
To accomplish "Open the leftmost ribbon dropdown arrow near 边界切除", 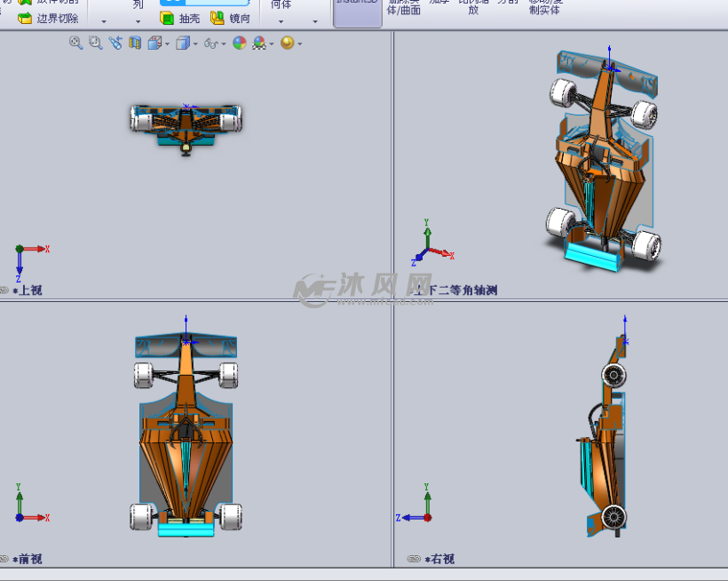I will click(x=104, y=21).
